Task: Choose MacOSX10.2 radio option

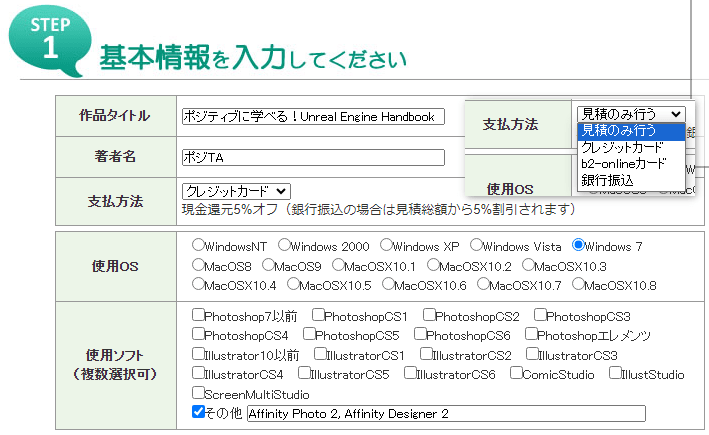Action: [433, 265]
